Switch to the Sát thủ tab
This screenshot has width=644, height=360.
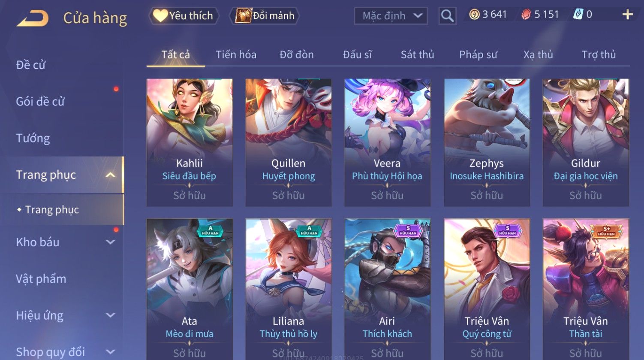click(417, 54)
